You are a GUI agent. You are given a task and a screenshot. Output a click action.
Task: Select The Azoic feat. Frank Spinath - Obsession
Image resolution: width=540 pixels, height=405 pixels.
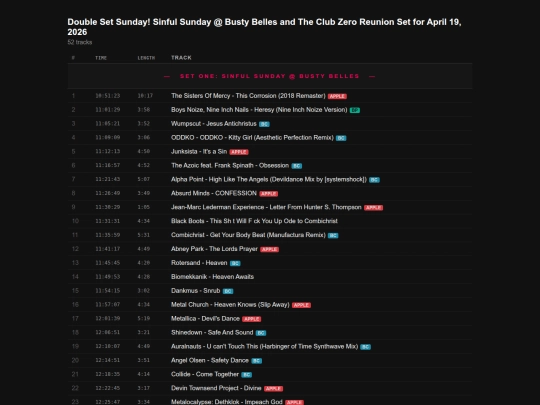(x=230, y=166)
